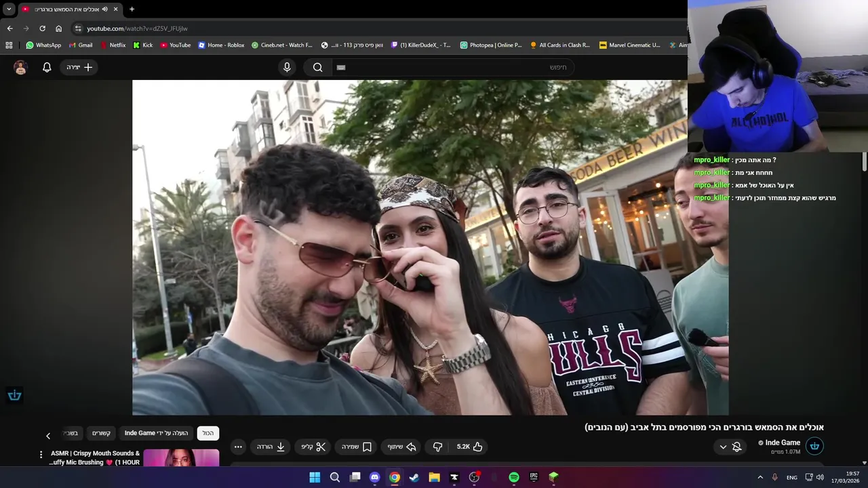Click the site info icon in address bar
Image resolution: width=868 pixels, height=488 pixels.
(78, 28)
